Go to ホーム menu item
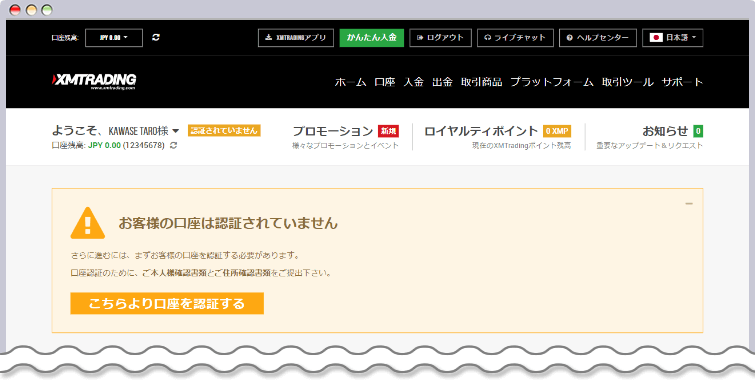Image resolution: width=755 pixels, height=380 pixels. click(350, 82)
